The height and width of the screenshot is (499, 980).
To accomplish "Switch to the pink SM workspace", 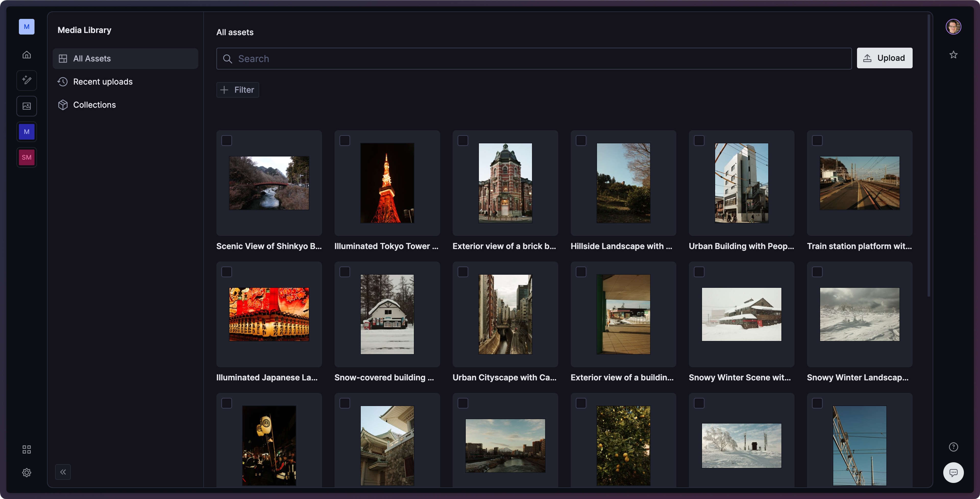I will click(x=27, y=157).
